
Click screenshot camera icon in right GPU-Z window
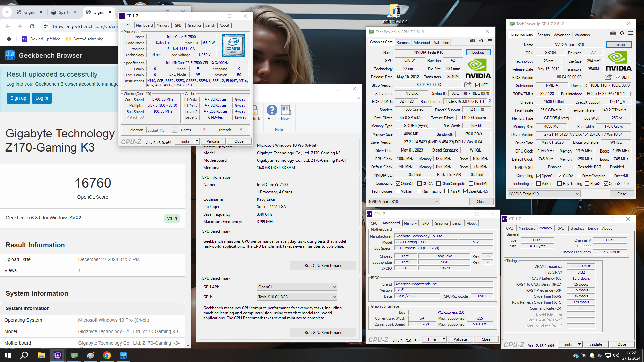point(613,33)
